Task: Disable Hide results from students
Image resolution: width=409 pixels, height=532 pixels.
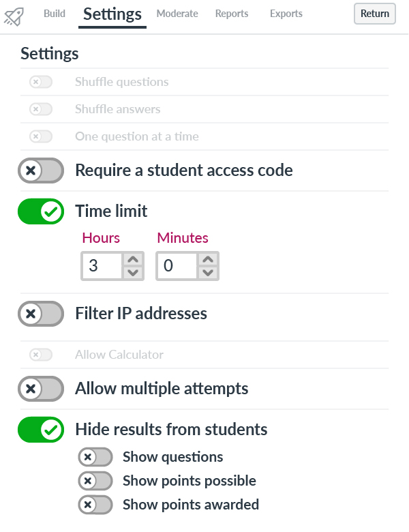Action: (x=41, y=430)
